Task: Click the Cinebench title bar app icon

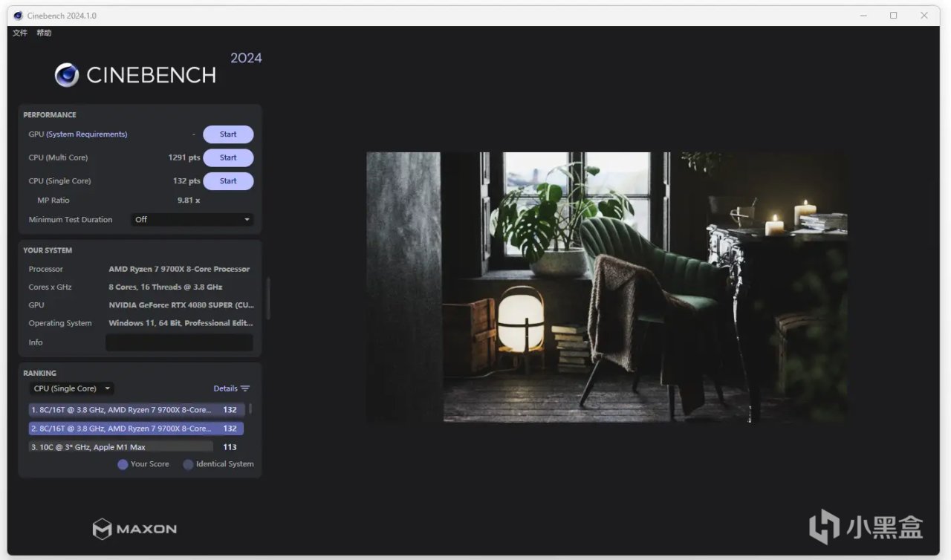Action: click(x=18, y=16)
